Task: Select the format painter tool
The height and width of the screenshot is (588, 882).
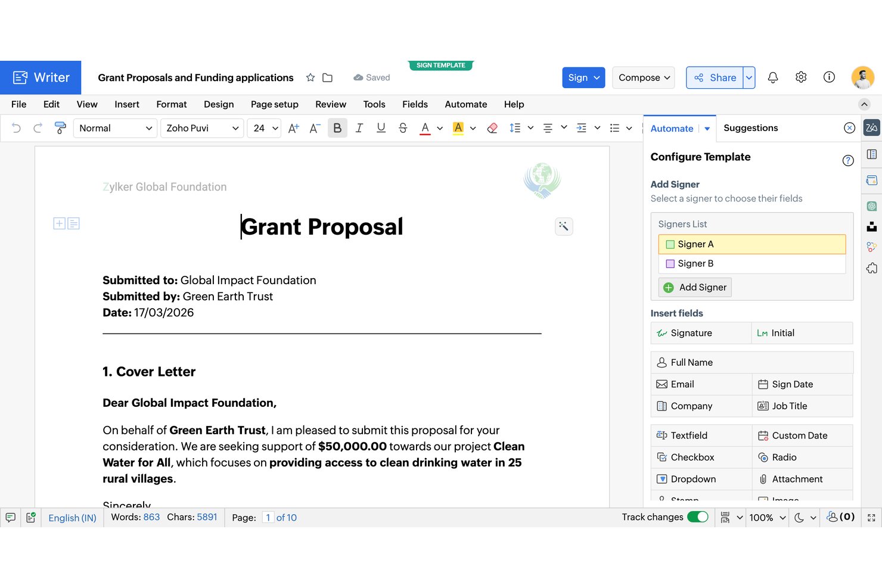Action: point(60,128)
